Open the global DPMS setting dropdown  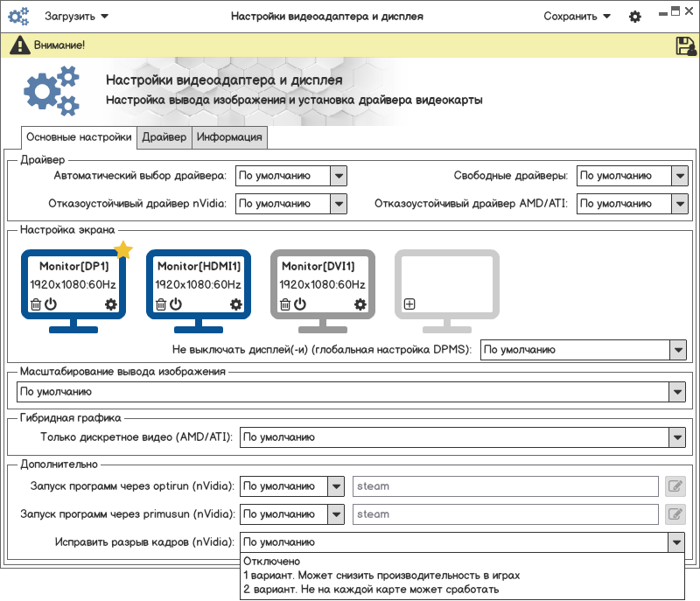point(583,350)
